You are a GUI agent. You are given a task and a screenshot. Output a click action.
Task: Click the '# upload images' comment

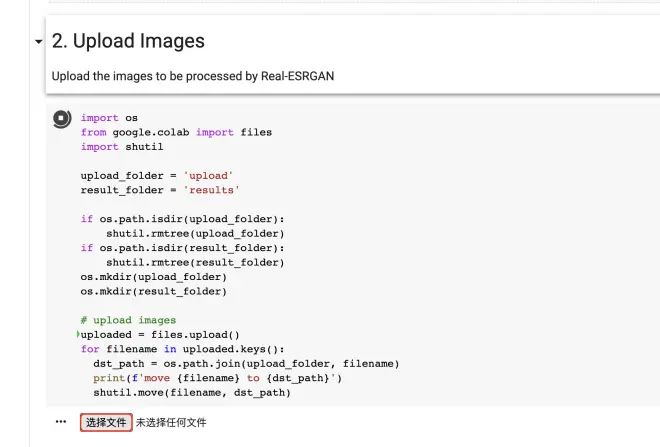click(x=128, y=320)
